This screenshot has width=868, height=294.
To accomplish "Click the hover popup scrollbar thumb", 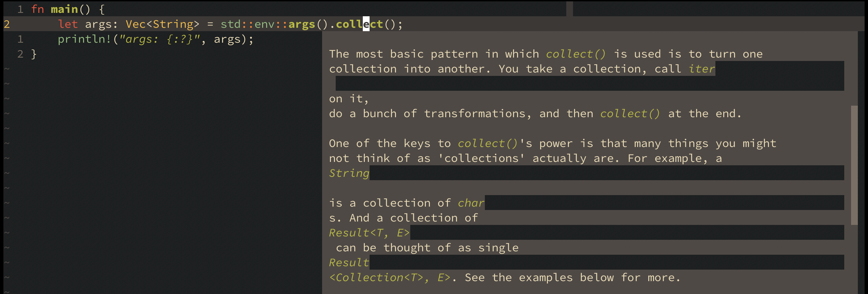I will 854,165.
